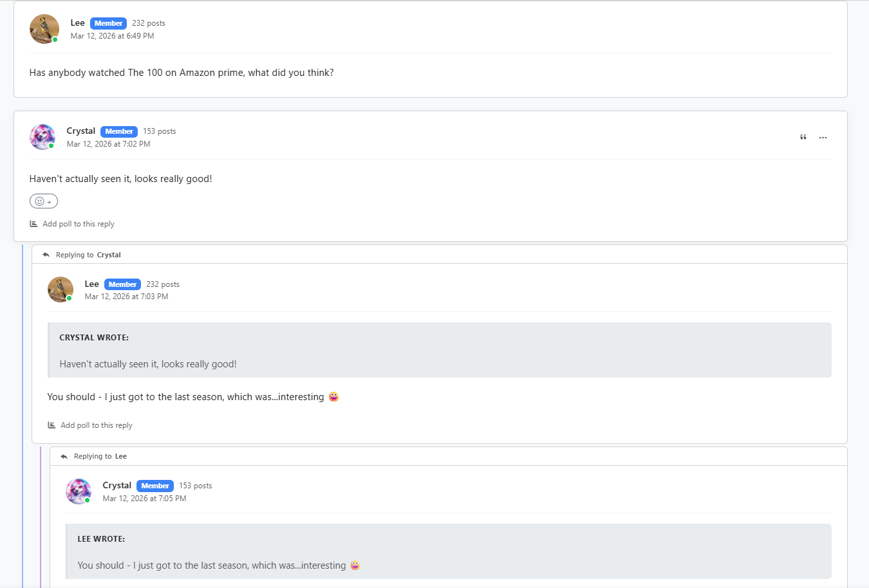Image resolution: width=869 pixels, height=588 pixels.
Task: Click the reply arrow icon beside 'Replying to Crystal'
Action: coord(46,255)
